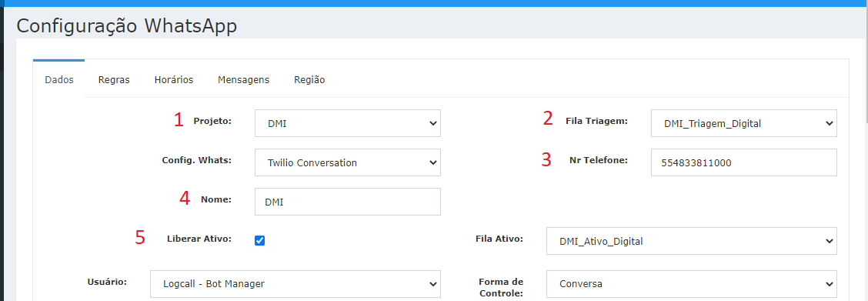Switch to the Regras tab
This screenshot has height=301, width=868.
pos(114,80)
